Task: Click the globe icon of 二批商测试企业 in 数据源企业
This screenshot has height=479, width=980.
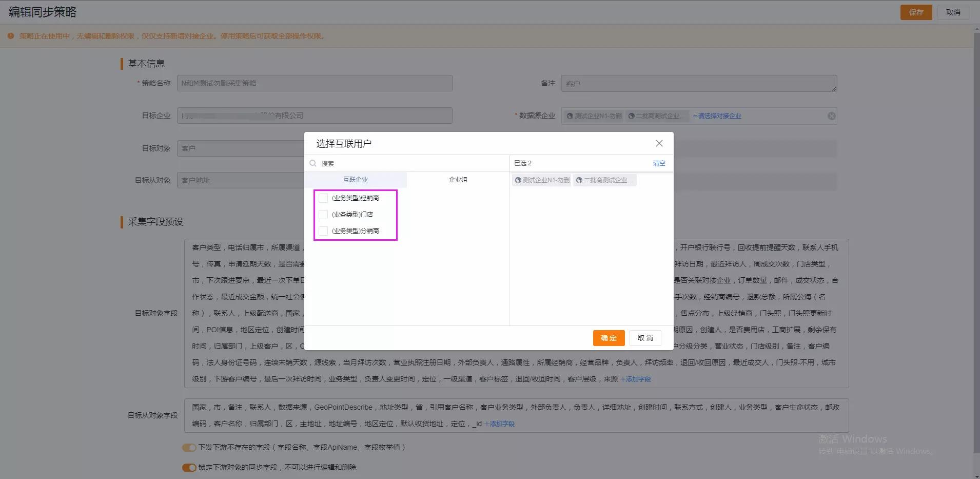Action: coord(631,116)
